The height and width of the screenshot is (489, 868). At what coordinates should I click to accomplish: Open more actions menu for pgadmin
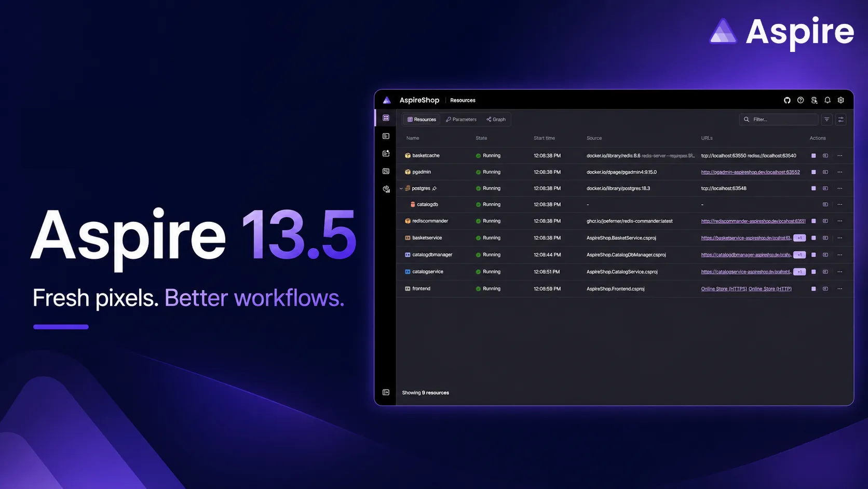pyautogui.click(x=840, y=172)
